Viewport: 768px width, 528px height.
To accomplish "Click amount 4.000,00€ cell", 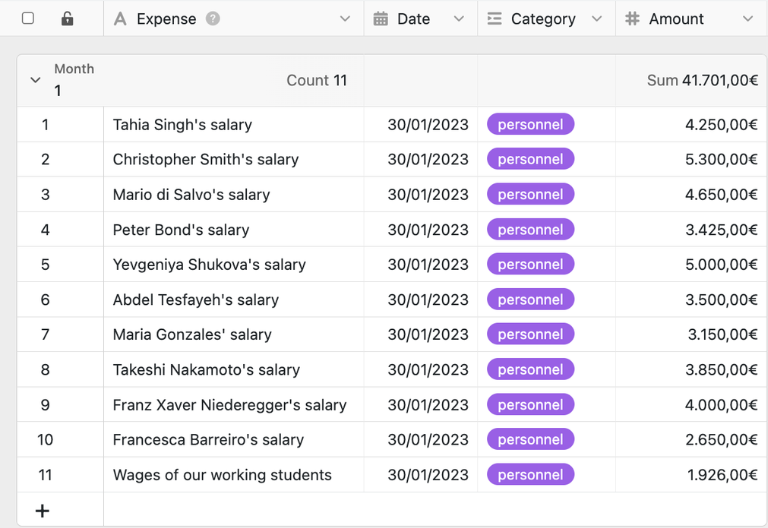I will click(x=691, y=405).
